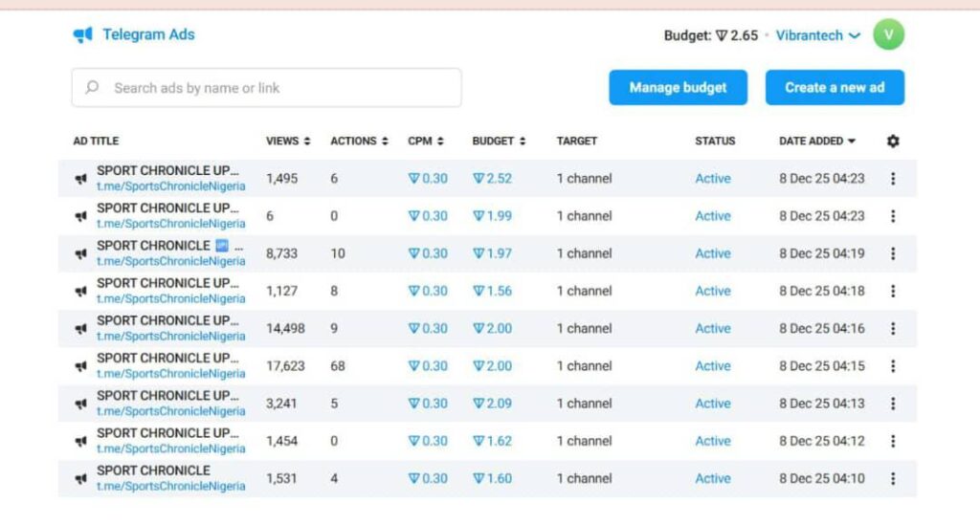Click Create a new ad button

click(x=835, y=87)
